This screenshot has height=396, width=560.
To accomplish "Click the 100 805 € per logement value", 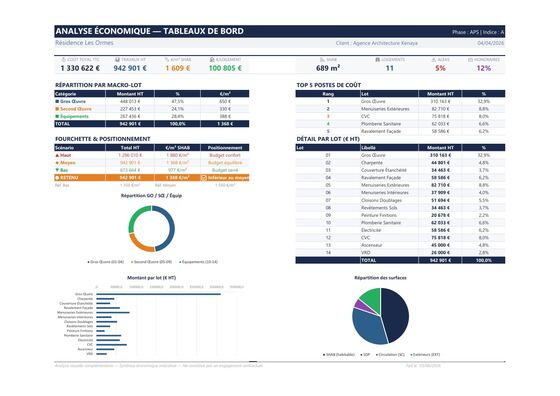I will [225, 68].
